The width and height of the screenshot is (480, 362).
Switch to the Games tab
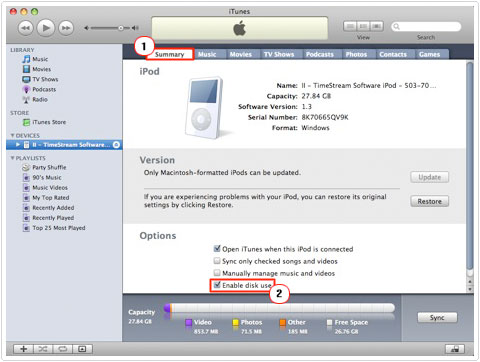[429, 54]
